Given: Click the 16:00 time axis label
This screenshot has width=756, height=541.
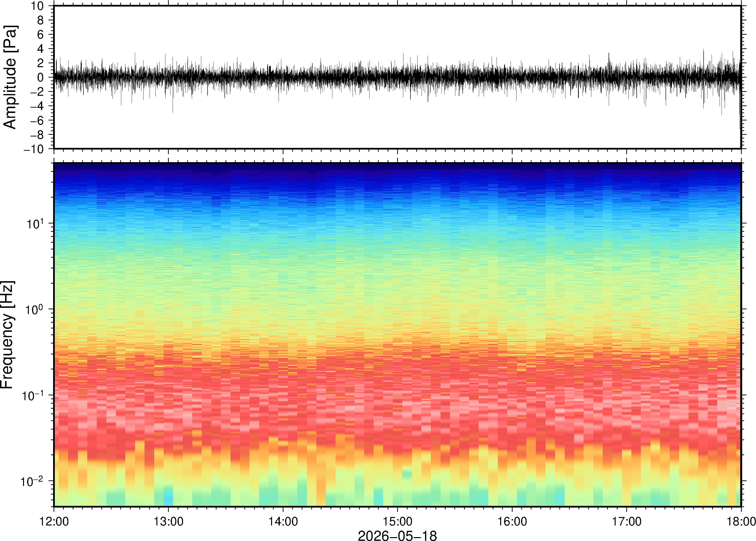Looking at the screenshot, I should coord(512,521).
